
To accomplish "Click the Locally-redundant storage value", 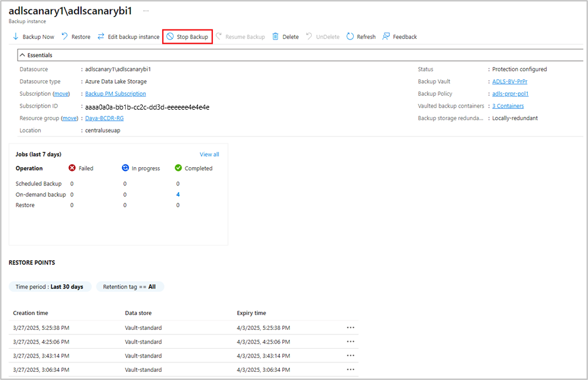I will pos(515,118).
